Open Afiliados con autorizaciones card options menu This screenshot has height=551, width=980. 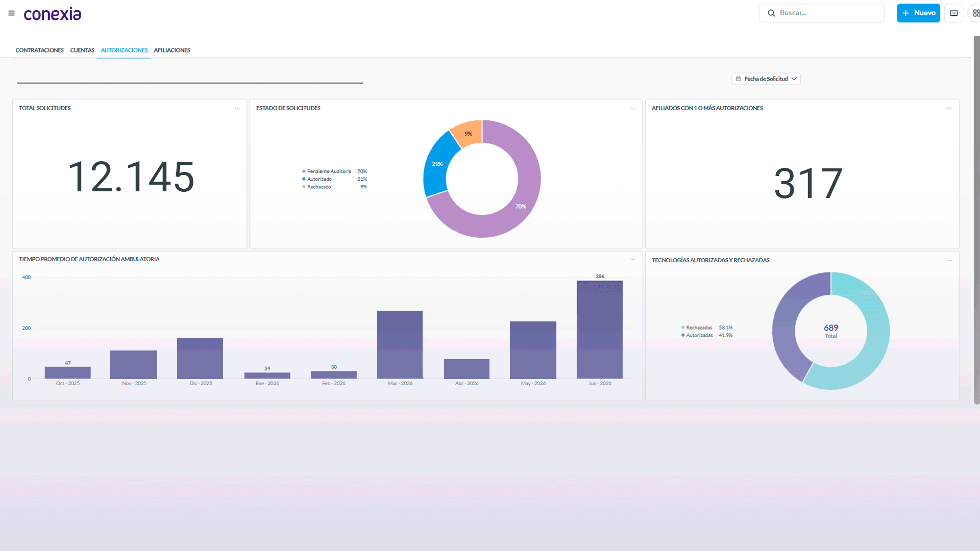[x=949, y=108]
